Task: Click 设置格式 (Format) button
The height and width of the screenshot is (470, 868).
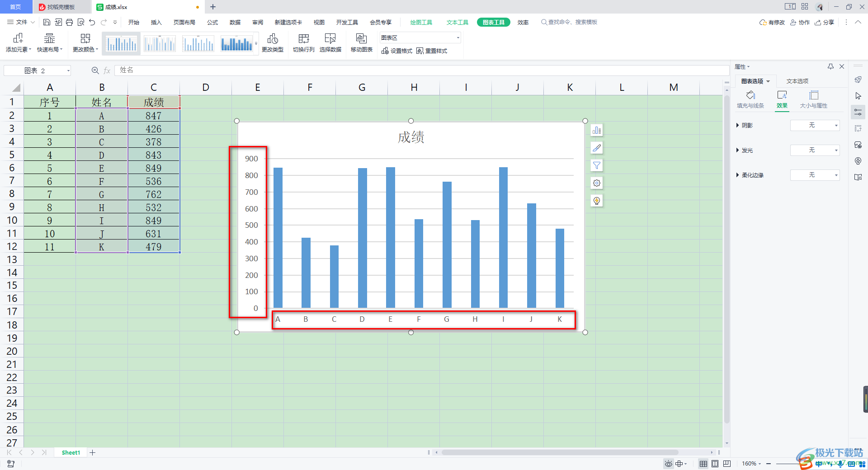Action: [397, 51]
